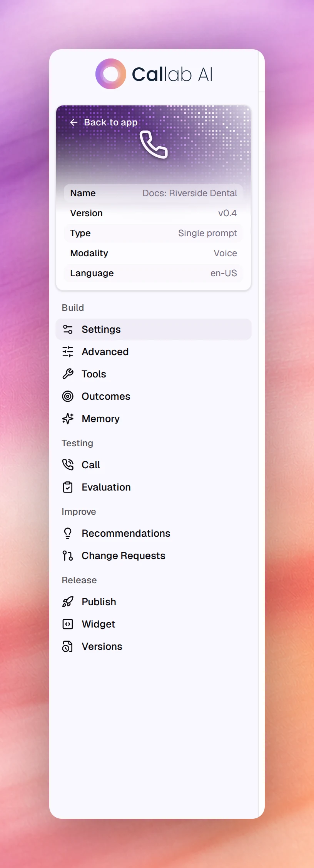Click the 'Release' section heading

pos(79,580)
